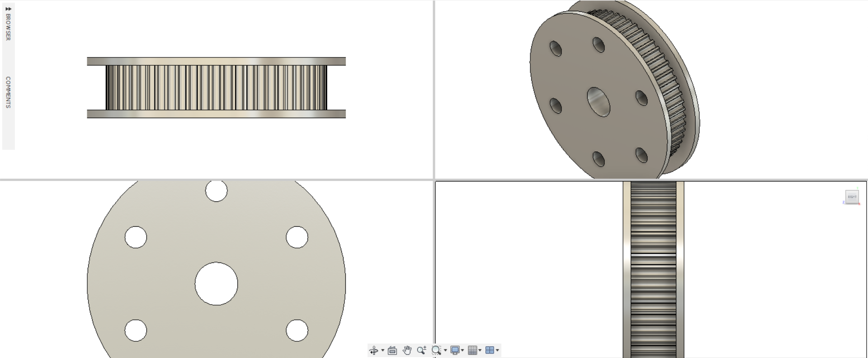Activate the Pan hand tool
The width and height of the screenshot is (868, 358).
tap(407, 350)
